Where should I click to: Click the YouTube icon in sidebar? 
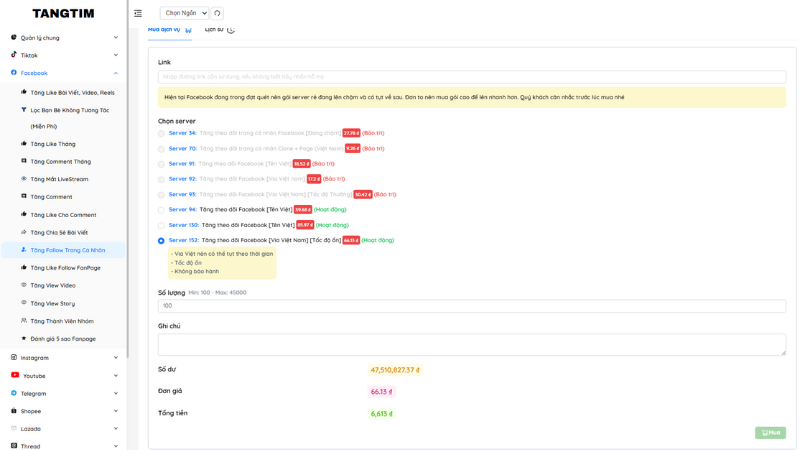tap(14, 376)
